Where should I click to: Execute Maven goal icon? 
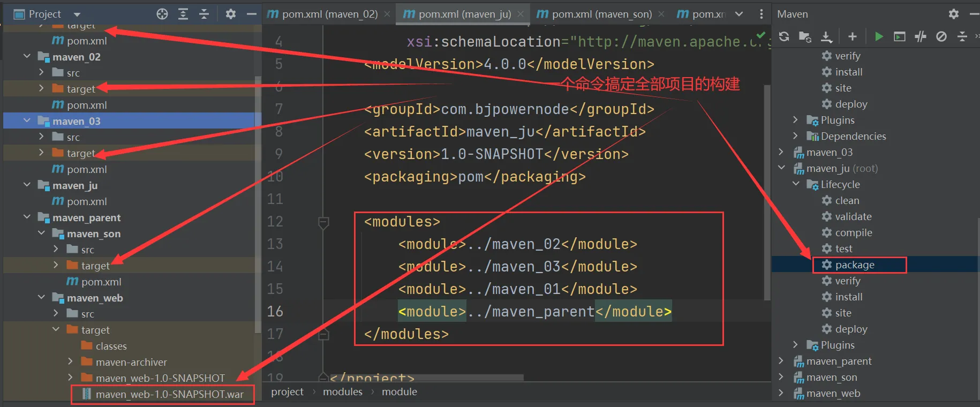900,36
